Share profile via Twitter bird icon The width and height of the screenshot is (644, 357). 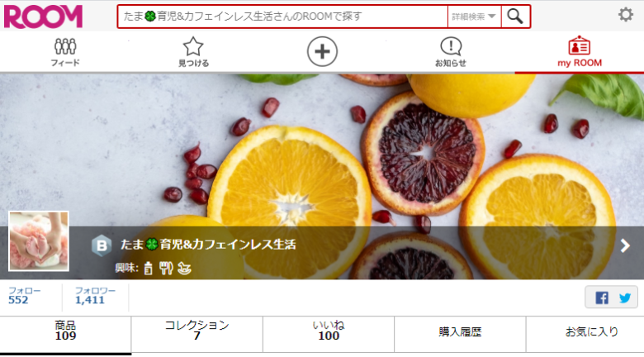pyautogui.click(x=625, y=297)
